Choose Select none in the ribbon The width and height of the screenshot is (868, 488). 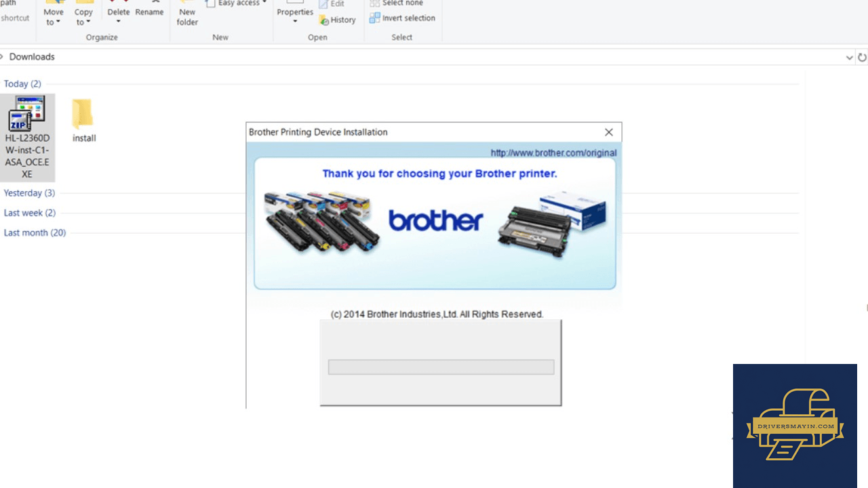pos(397,3)
